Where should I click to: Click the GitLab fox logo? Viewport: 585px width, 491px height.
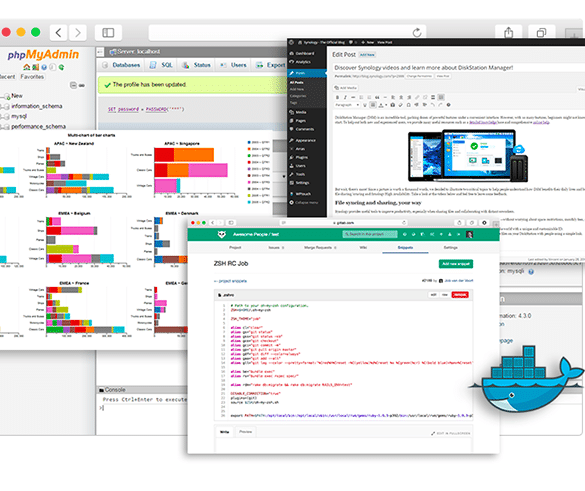(x=222, y=234)
